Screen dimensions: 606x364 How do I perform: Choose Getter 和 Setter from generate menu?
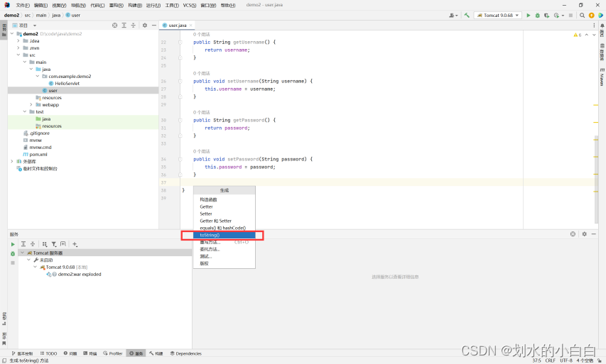pyautogui.click(x=224, y=221)
